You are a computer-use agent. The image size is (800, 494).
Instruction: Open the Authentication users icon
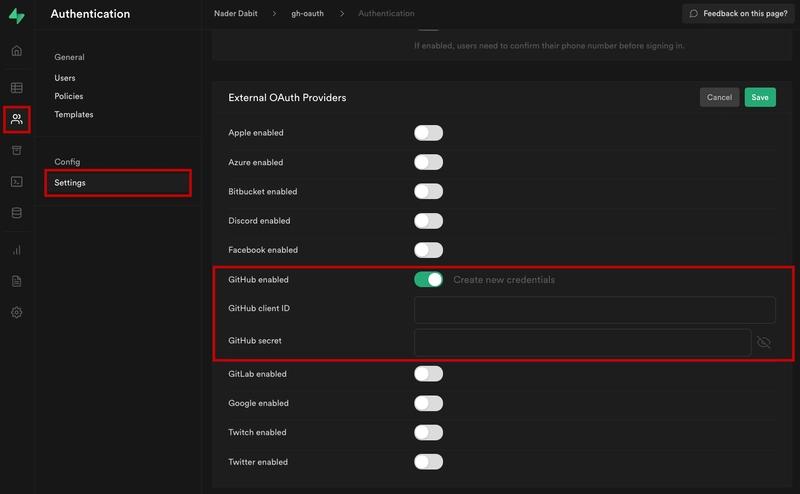point(17,119)
